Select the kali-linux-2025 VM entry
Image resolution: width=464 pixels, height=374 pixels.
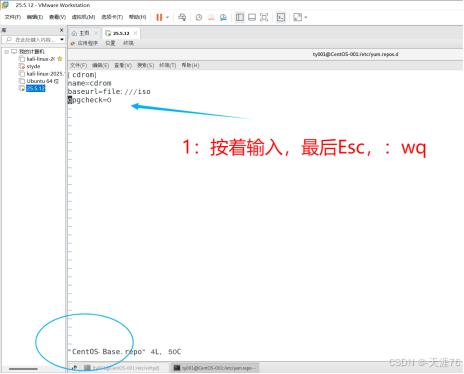(45, 74)
